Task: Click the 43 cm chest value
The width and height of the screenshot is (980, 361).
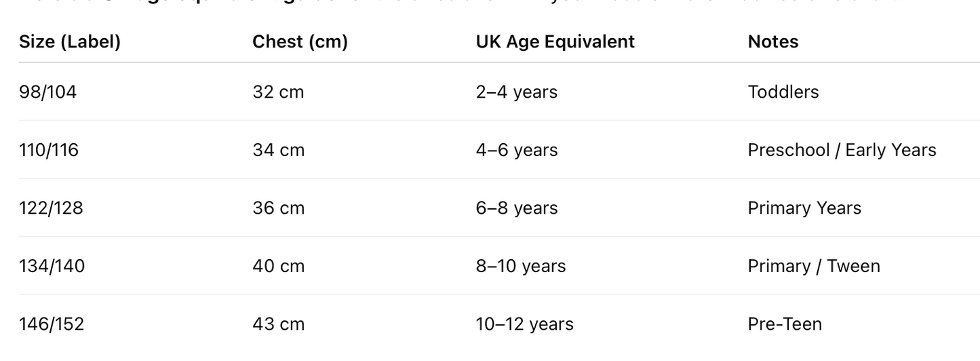Action: click(278, 324)
